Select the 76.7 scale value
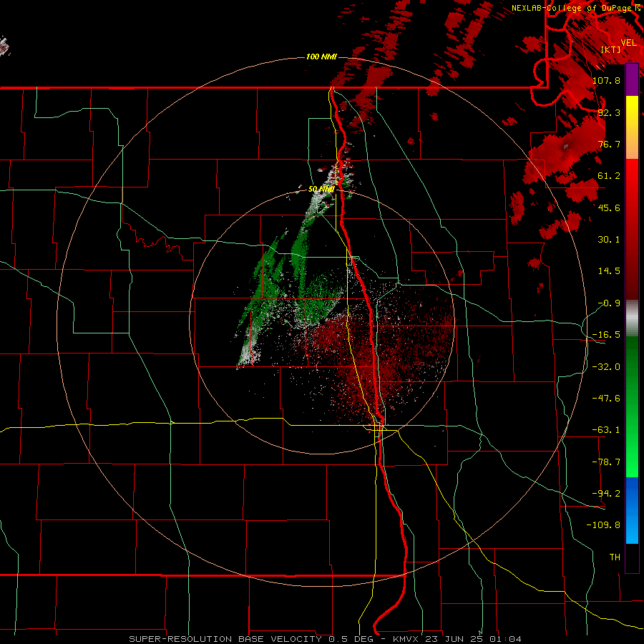 tap(609, 144)
